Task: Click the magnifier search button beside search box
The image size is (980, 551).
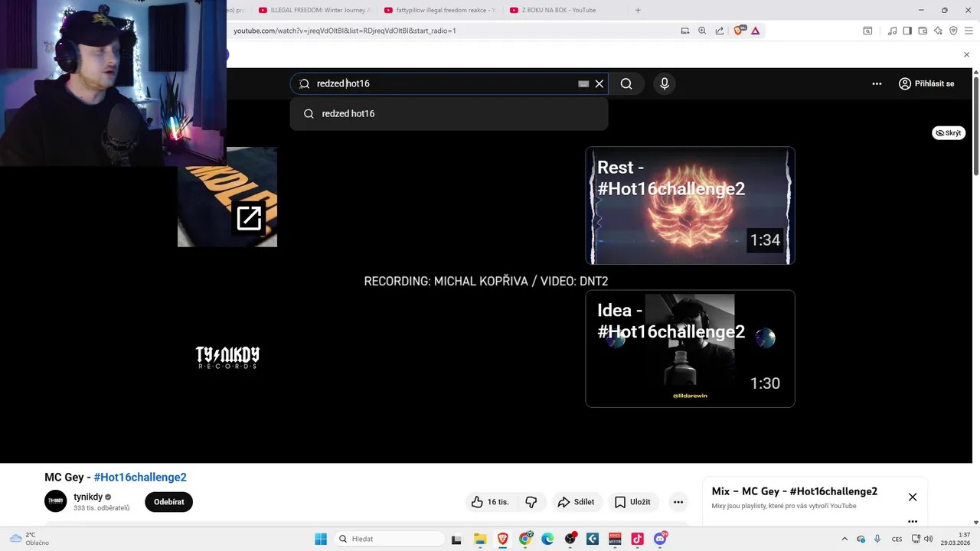Action: [626, 83]
